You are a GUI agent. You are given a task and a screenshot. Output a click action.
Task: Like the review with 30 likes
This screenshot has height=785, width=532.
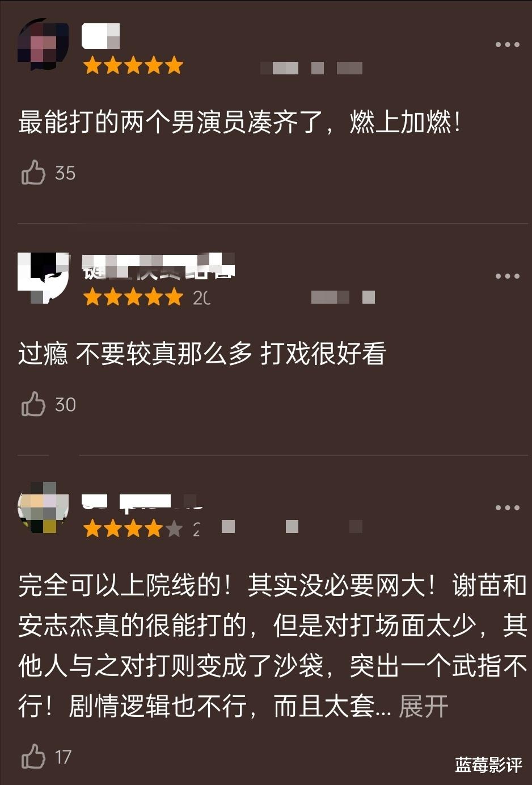pyautogui.click(x=33, y=404)
